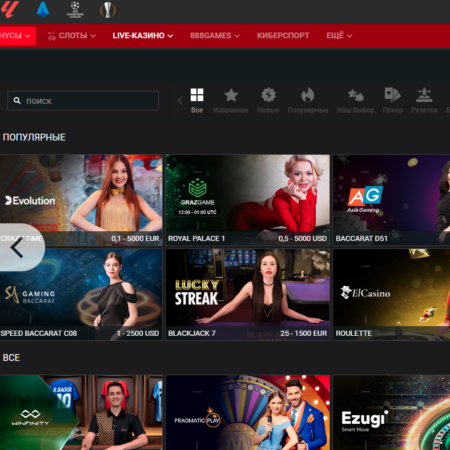This screenshot has width=450, height=450.
Task: Open the Киберспорт menu item
Action: (283, 36)
